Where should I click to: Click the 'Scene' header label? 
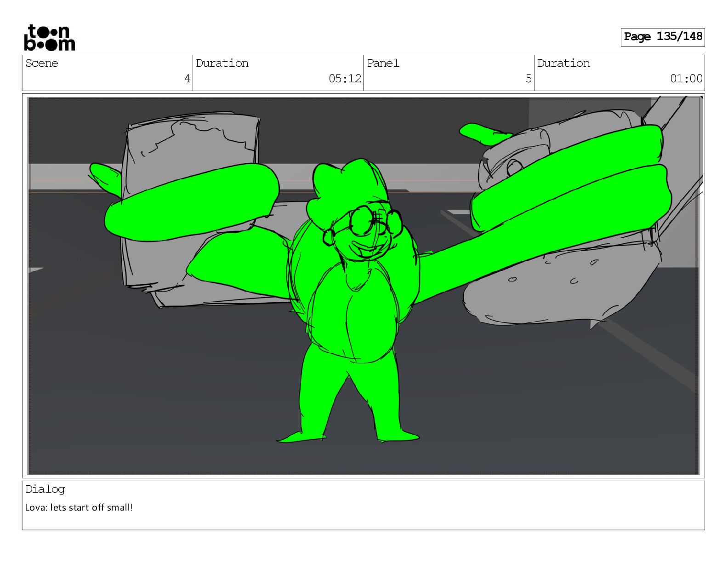42,63
